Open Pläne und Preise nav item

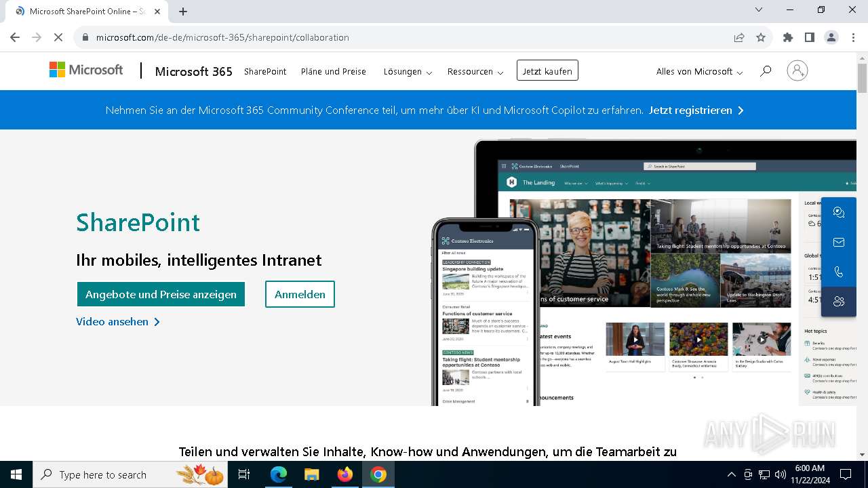(x=334, y=71)
